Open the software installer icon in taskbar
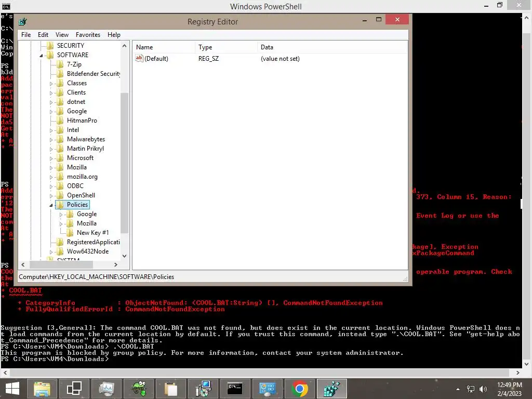The width and height of the screenshot is (532, 399). (203, 389)
